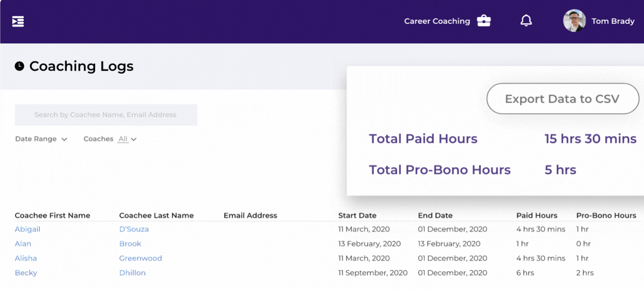The width and height of the screenshot is (644, 289).
Task: Click the clock icon beside Coaching Logs
Action: (19, 66)
